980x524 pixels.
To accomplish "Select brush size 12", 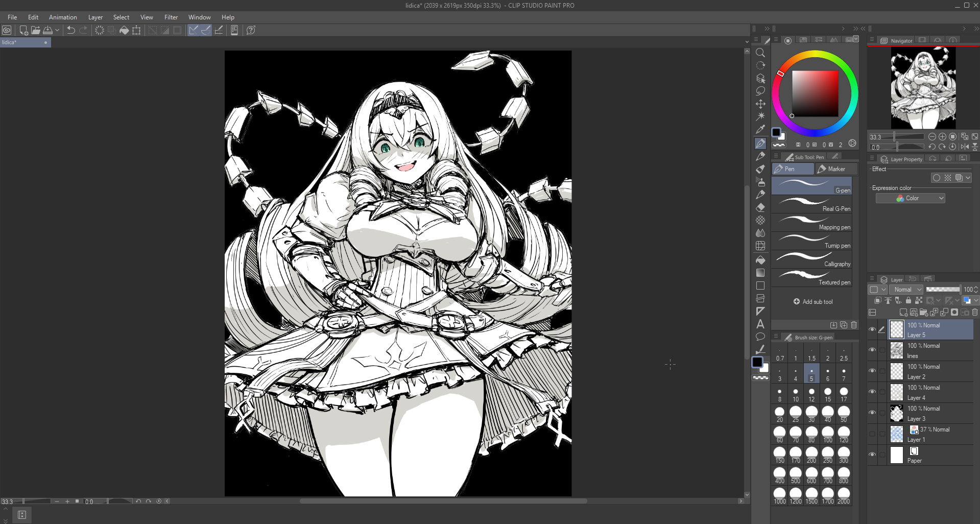I will click(811, 394).
